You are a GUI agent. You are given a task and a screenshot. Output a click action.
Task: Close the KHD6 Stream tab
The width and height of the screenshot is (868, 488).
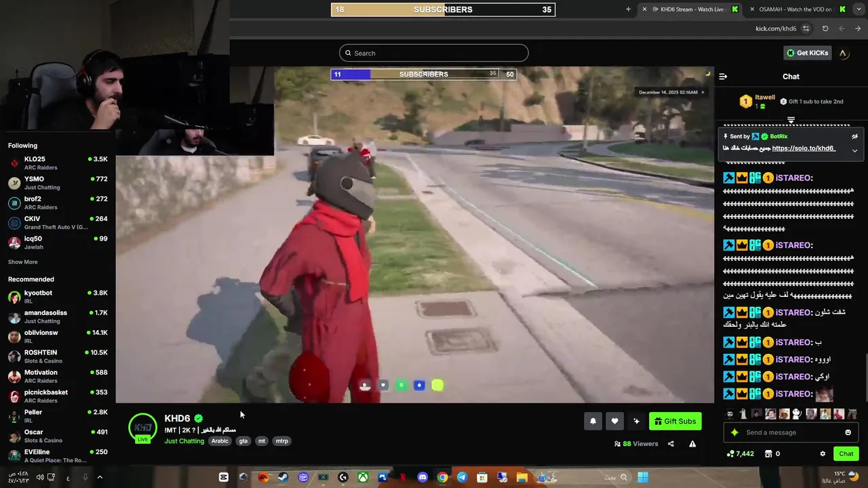coord(644,9)
